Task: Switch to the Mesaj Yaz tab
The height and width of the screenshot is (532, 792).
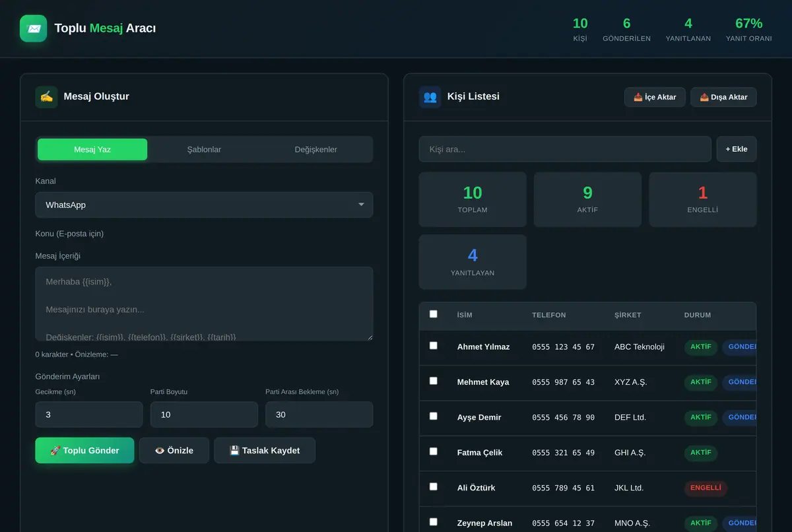Action: (92, 149)
